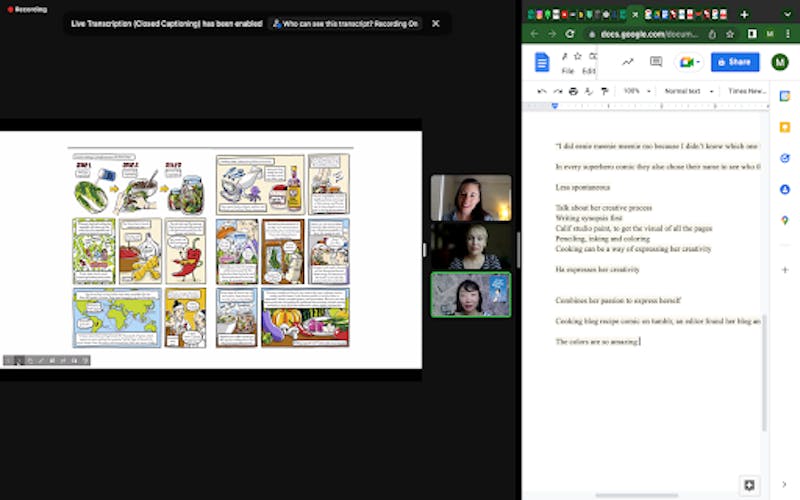Open the green M Google account avatar
Screen dimensions: 800x500
point(779,62)
